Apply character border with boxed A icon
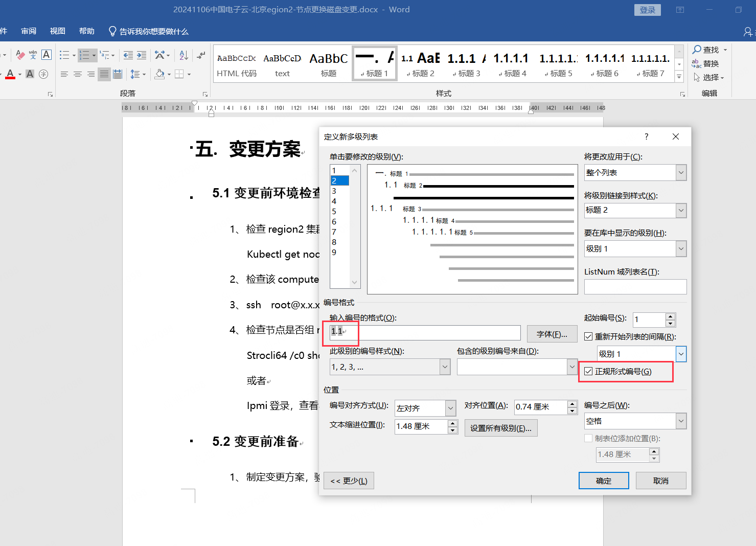This screenshot has width=756, height=546. [47, 55]
